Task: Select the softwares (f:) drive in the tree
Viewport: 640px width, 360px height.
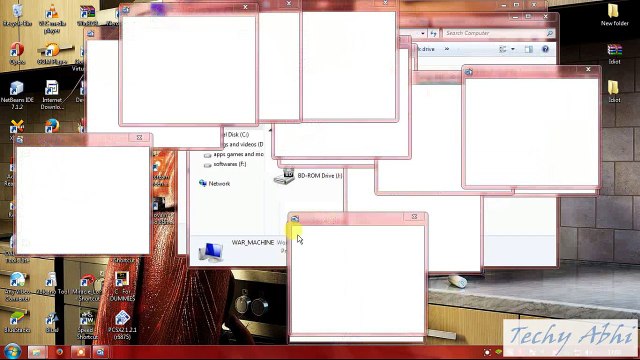Action: (x=225, y=164)
